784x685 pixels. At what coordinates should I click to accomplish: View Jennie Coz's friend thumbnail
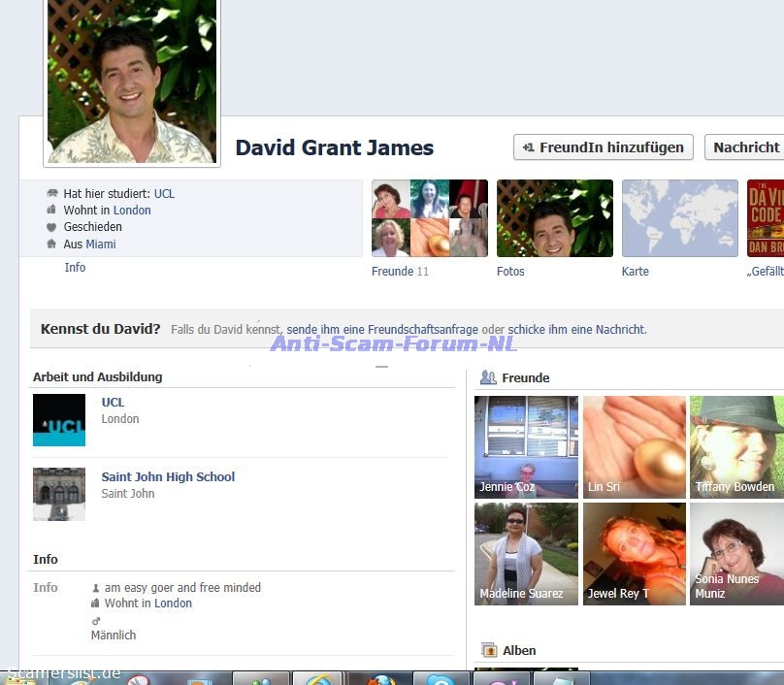tap(526, 446)
